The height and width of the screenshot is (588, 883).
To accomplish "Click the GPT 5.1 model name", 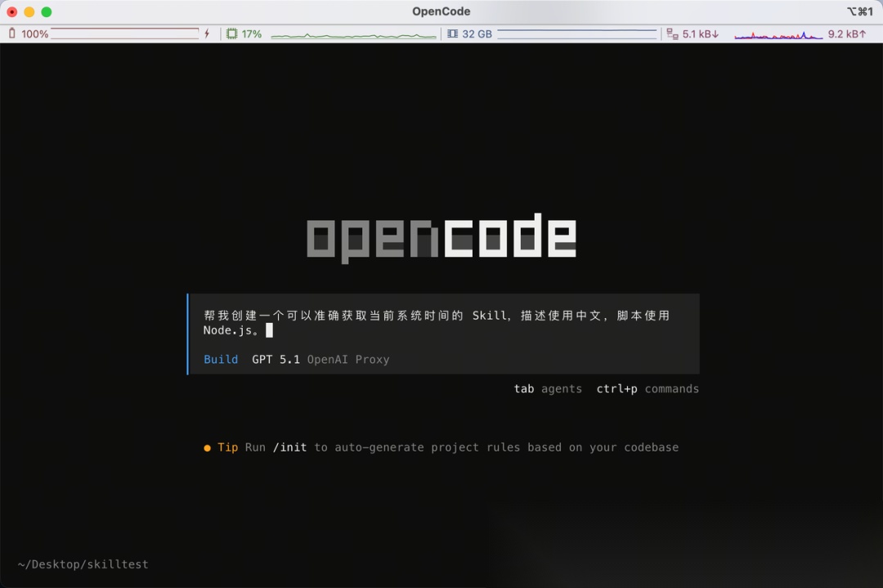I will tap(276, 359).
